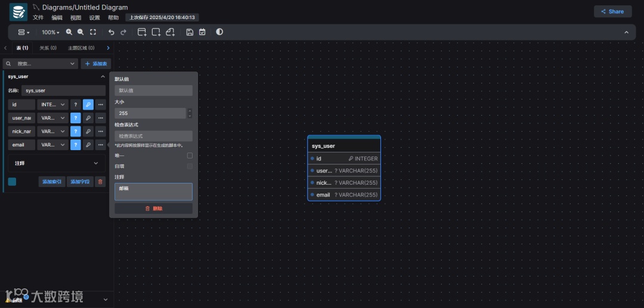Toggle primary key for the email field
The image size is (644, 308).
click(88, 145)
